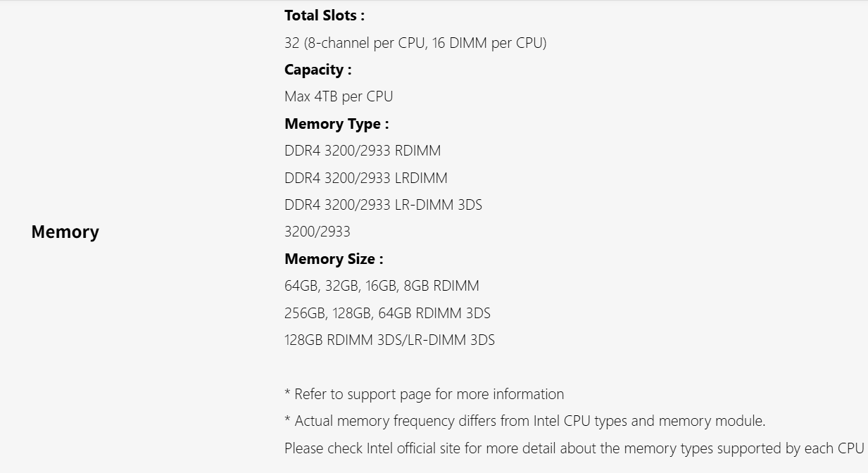Click the Refer to support page note
This screenshot has width=868, height=473.
(x=424, y=394)
